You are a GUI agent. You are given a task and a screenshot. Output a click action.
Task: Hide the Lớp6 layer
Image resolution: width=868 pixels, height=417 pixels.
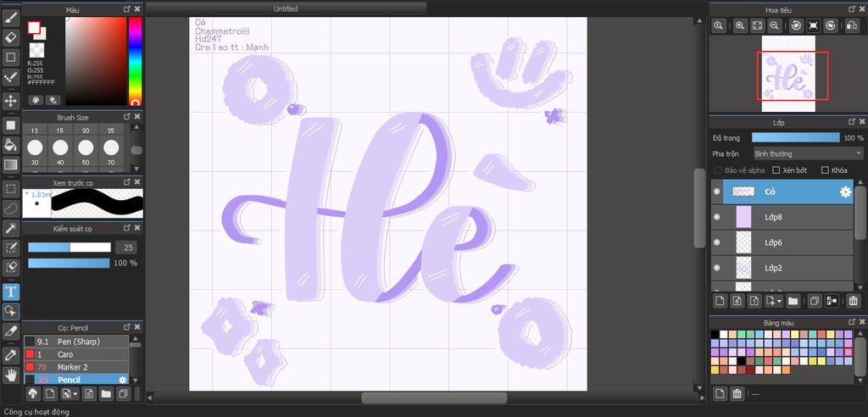point(717,242)
